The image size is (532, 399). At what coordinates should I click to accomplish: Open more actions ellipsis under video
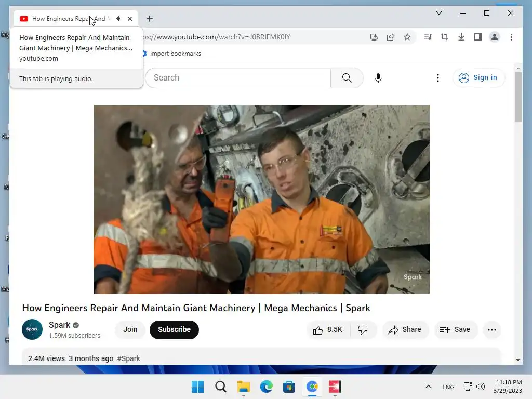pyautogui.click(x=491, y=329)
